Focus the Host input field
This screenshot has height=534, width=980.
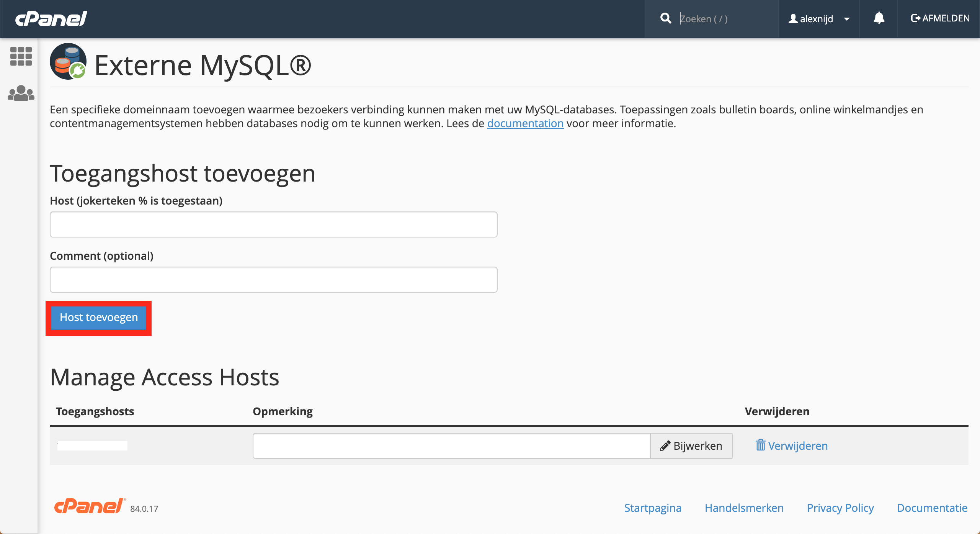[274, 224]
